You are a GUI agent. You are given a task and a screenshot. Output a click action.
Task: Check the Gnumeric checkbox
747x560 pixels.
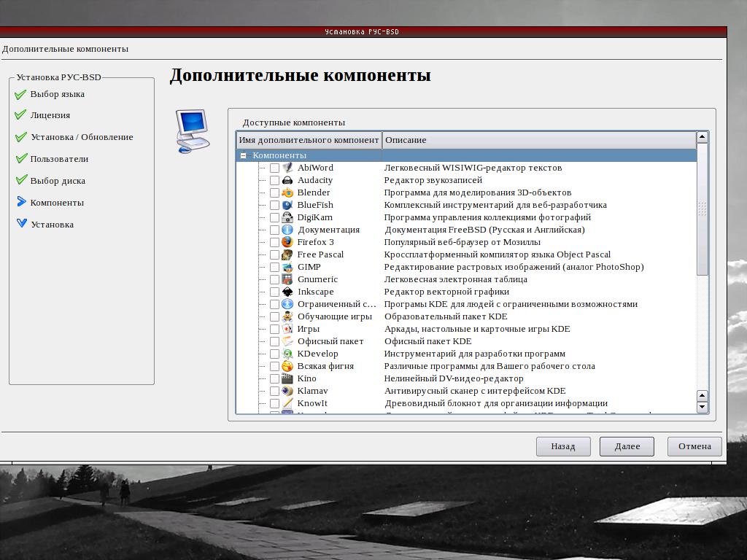(x=274, y=279)
